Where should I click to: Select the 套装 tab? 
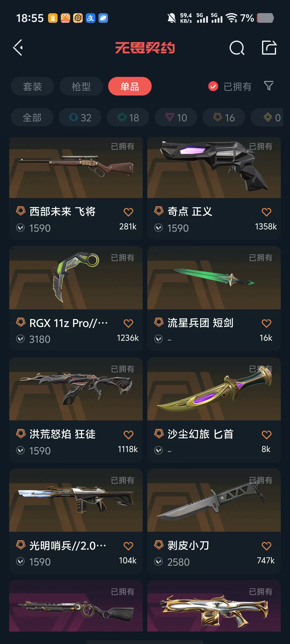32,86
